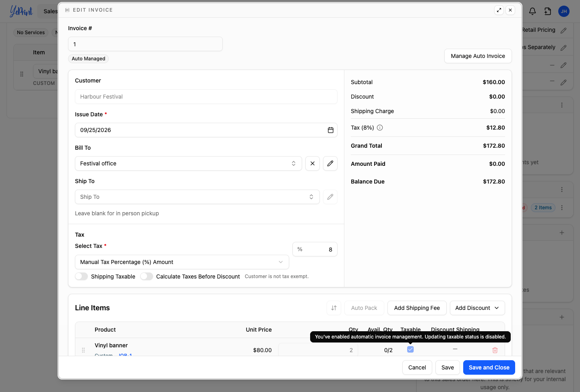Grab the Vinyl banner row drag handle

[x=83, y=350]
